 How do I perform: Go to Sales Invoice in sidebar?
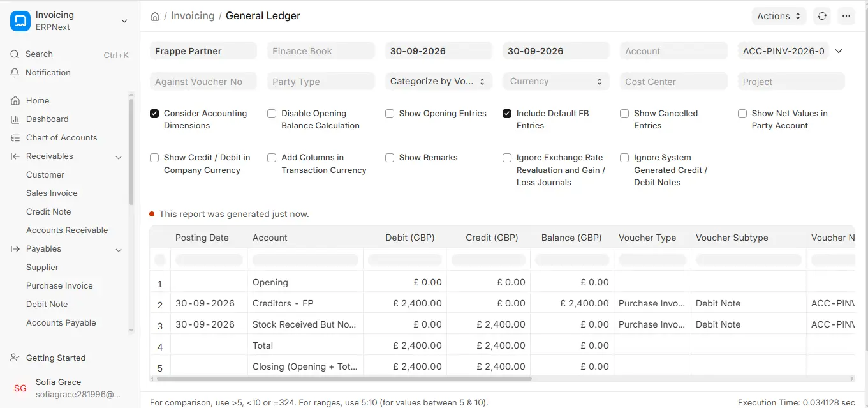coord(52,193)
